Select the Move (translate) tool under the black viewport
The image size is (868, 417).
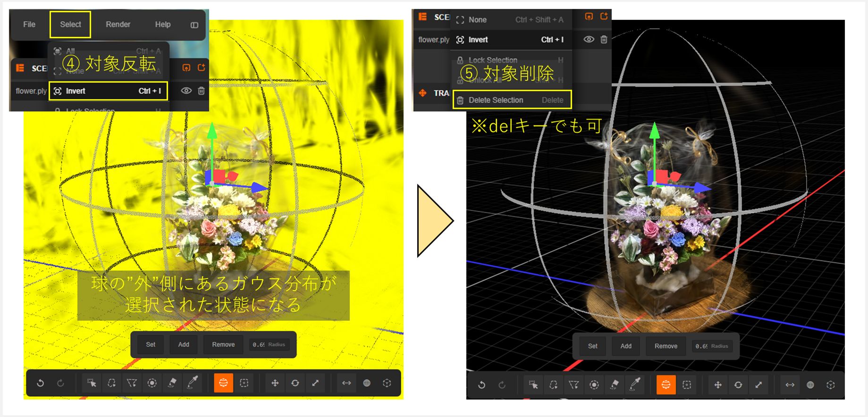[717, 385]
